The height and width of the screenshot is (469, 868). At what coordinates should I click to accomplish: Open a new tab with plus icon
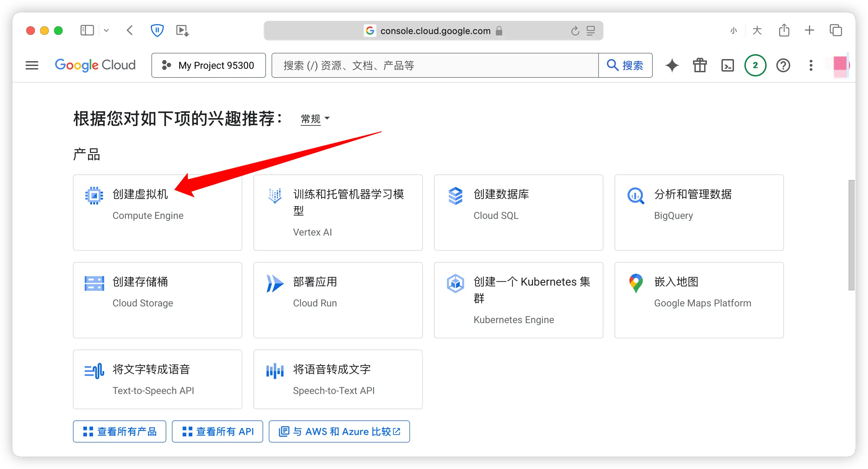(x=809, y=30)
